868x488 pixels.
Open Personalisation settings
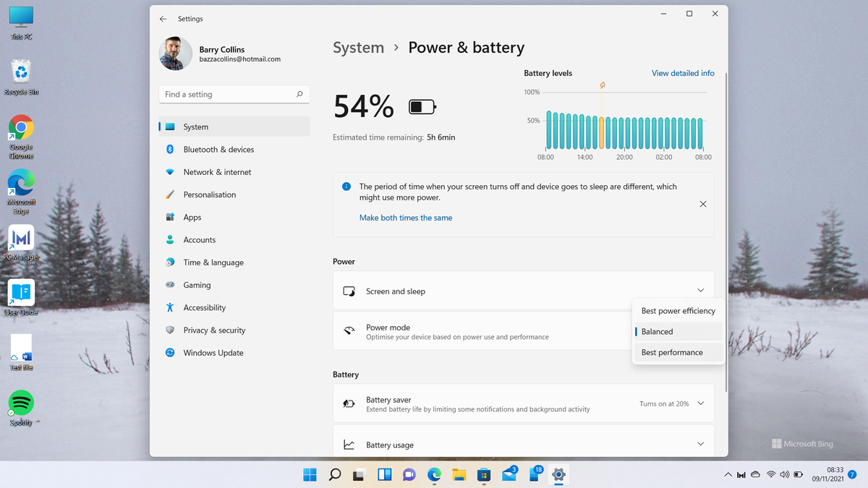pos(210,194)
